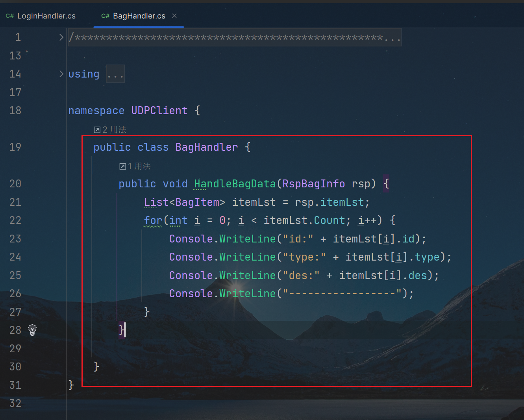Place cursor on the Count property
Viewport: 524px width, 420px height.
coord(329,220)
